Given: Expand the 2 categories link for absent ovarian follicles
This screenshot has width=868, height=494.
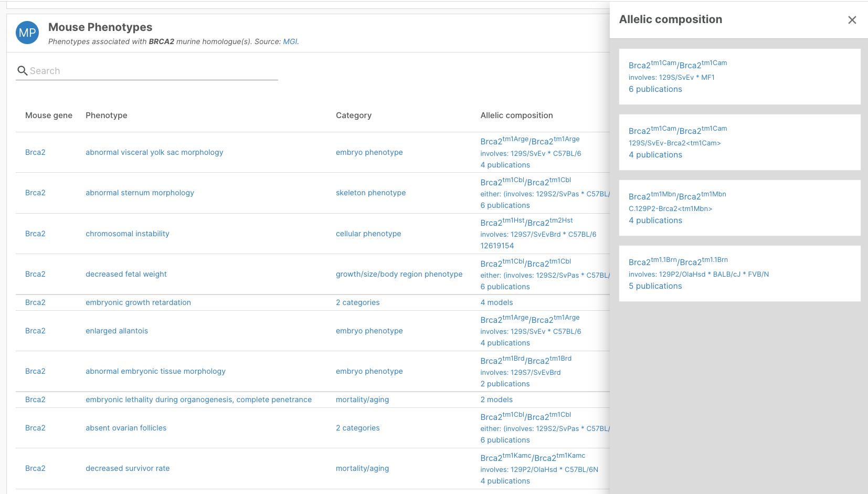Looking at the screenshot, I should (x=357, y=428).
